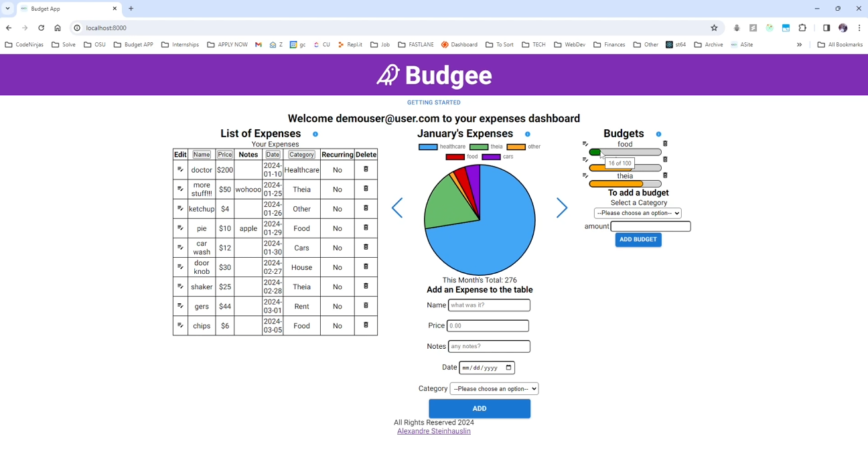The image size is (868, 466).
Task: Open info icon beside List of Expenses
Action: (315, 135)
